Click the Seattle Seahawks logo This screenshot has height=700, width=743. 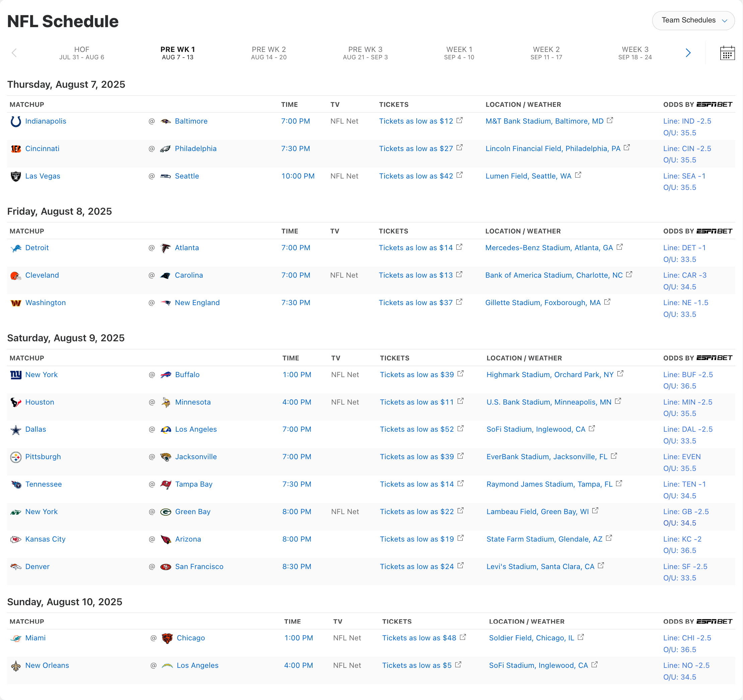165,177
